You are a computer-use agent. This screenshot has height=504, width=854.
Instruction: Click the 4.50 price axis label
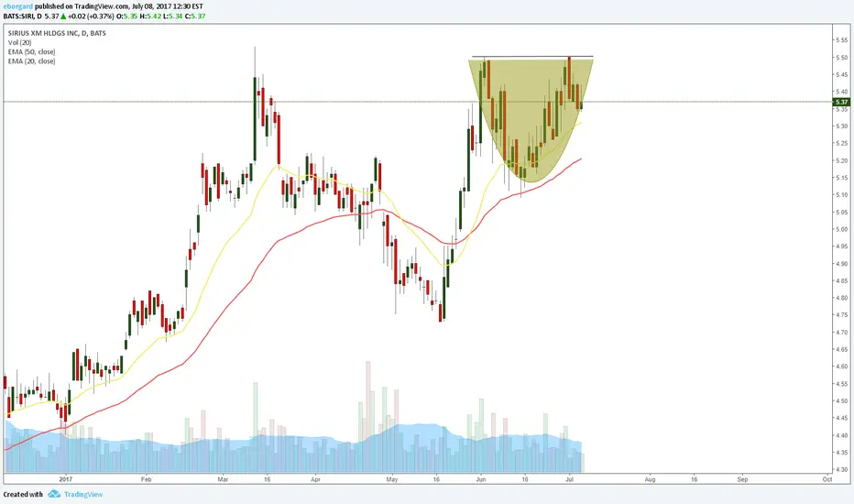pos(841,401)
